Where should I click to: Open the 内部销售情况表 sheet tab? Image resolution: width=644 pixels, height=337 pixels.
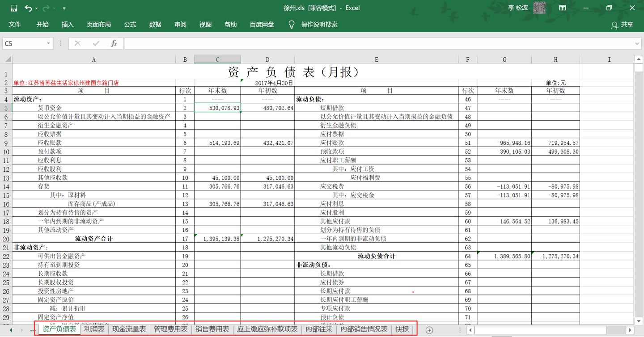click(x=364, y=329)
